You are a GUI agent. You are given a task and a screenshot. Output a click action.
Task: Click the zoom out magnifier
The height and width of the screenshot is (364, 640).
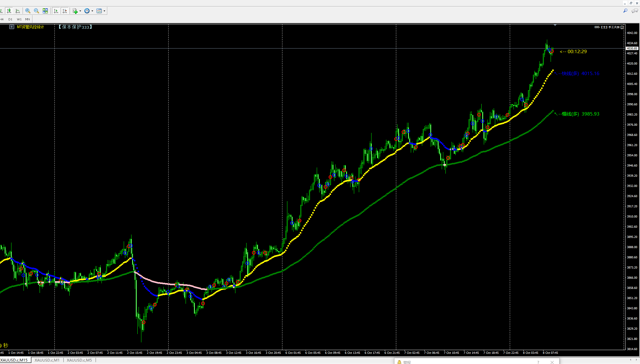(x=37, y=11)
